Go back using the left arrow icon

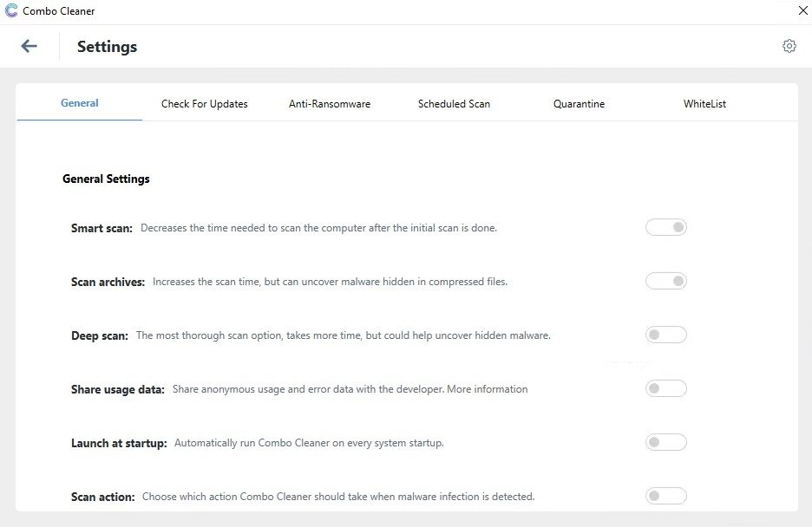[x=29, y=46]
